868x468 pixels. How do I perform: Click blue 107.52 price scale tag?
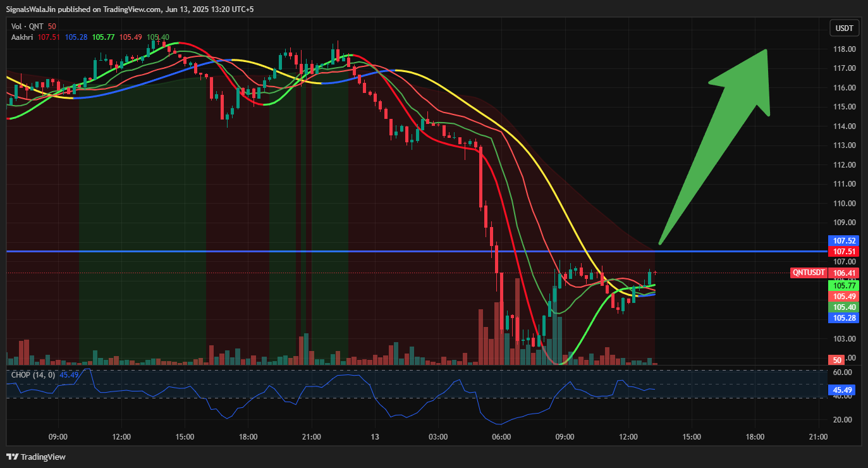[845, 241]
